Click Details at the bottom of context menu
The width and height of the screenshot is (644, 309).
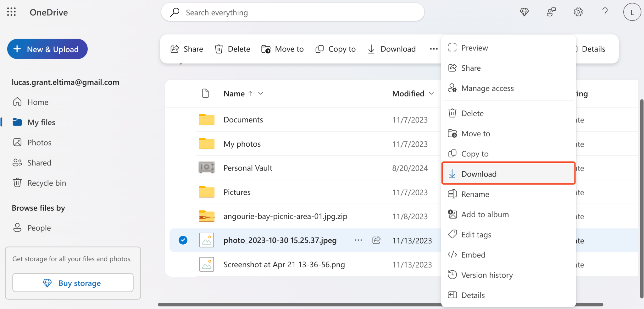pos(508,295)
